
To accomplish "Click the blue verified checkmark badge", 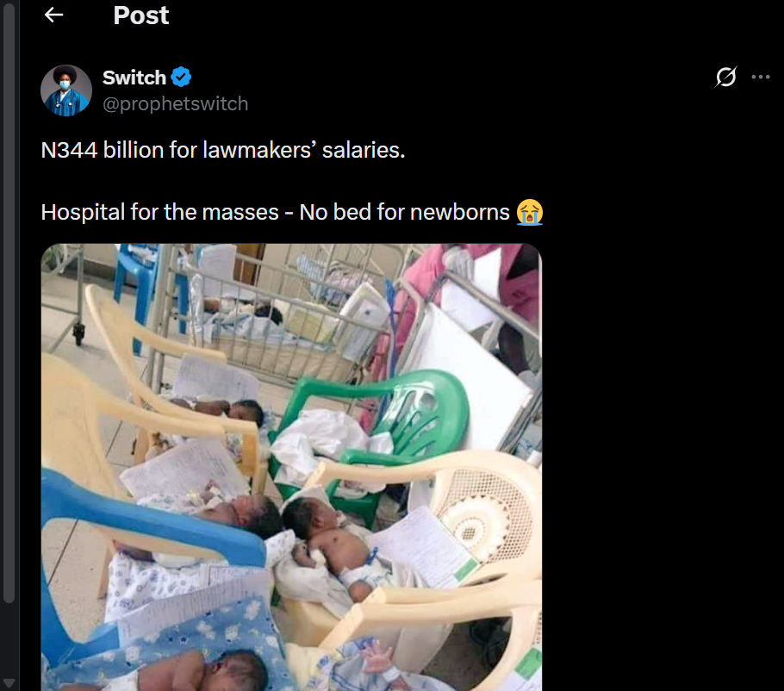I will pos(181,78).
